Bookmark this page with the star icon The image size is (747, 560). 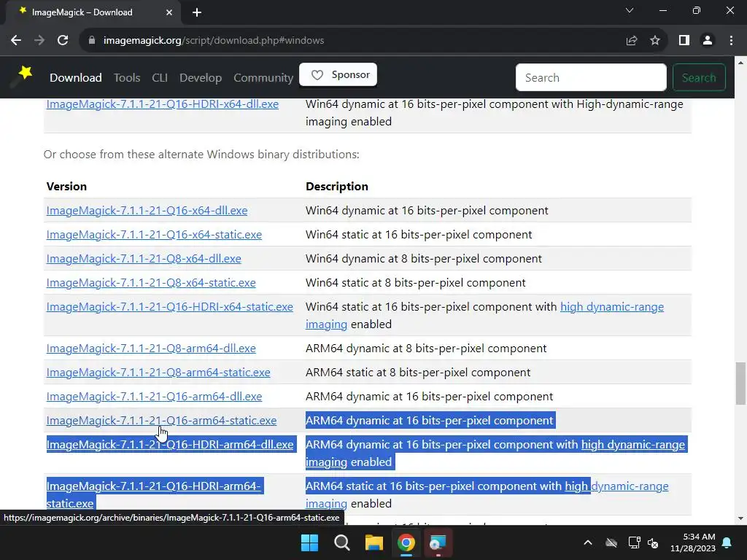click(655, 41)
